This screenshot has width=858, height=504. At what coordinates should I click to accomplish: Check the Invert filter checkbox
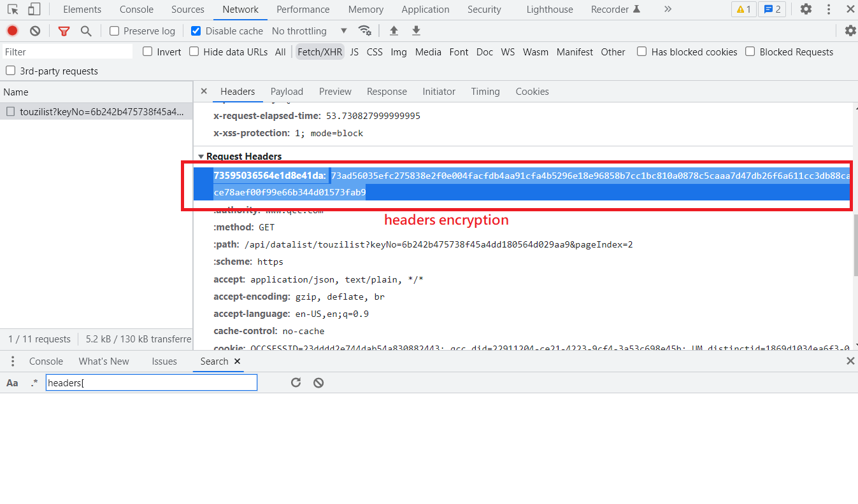coord(147,52)
